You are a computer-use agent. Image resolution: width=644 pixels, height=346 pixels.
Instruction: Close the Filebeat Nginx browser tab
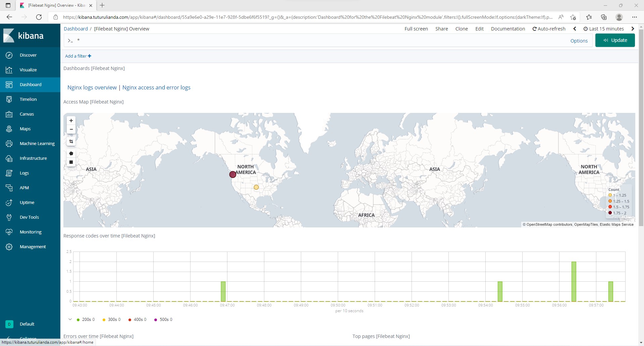pos(91,5)
